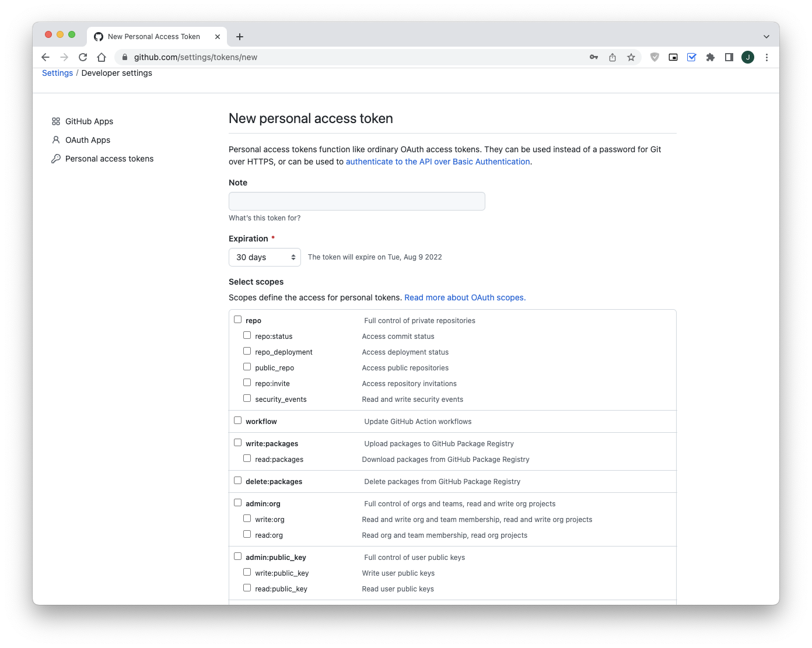Check the read:public_key scope

247,588
